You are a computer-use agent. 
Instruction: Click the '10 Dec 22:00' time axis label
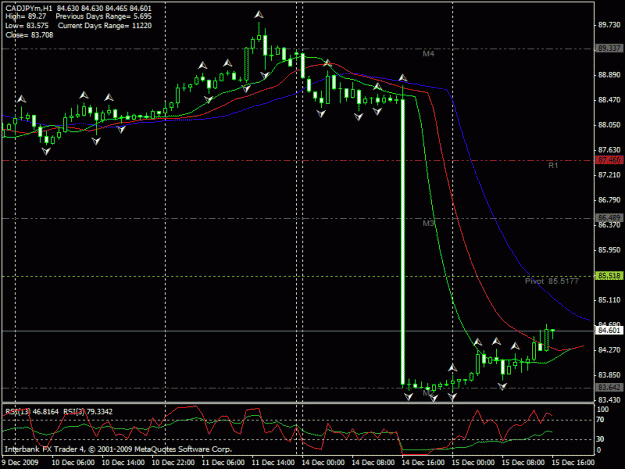coord(173,463)
